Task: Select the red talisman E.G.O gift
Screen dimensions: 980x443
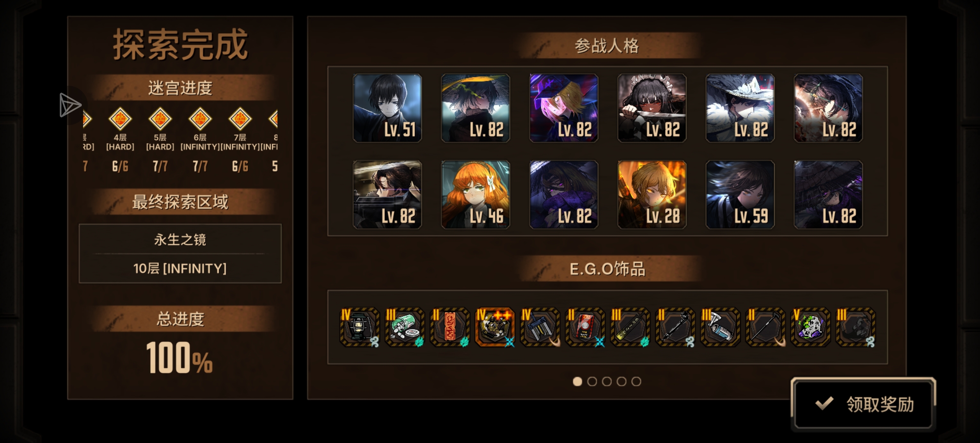Action: 450,327
